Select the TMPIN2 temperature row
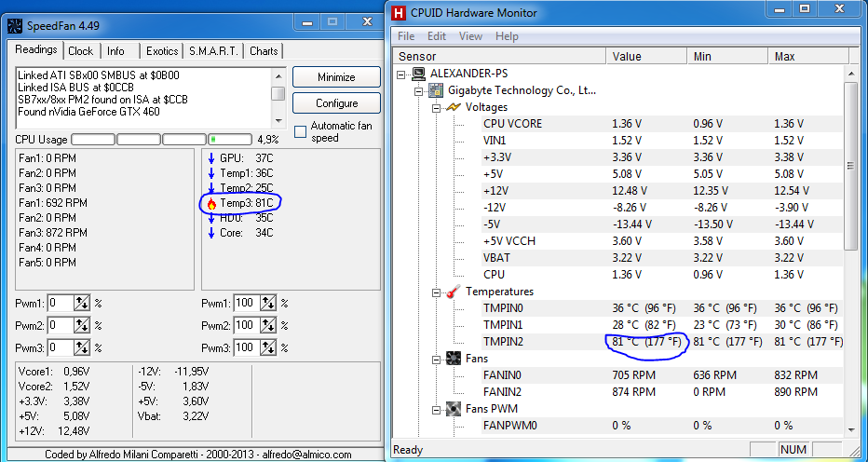868x462 pixels. pos(661,342)
